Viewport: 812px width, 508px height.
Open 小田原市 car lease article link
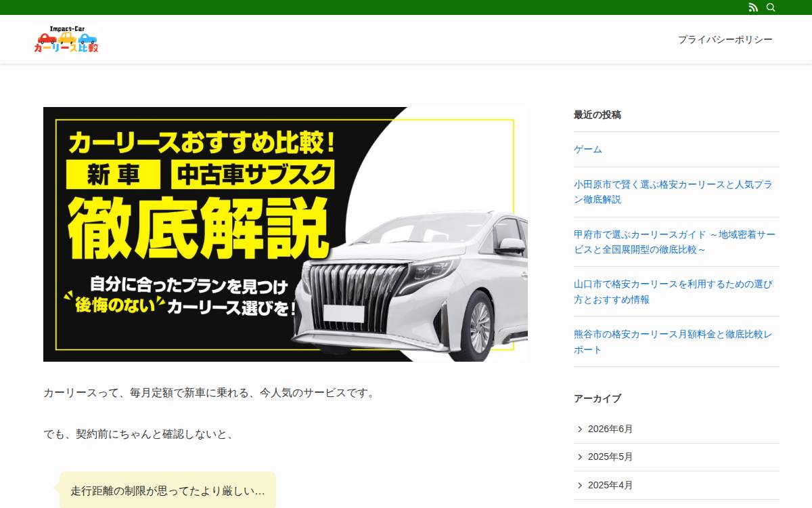[x=673, y=192]
